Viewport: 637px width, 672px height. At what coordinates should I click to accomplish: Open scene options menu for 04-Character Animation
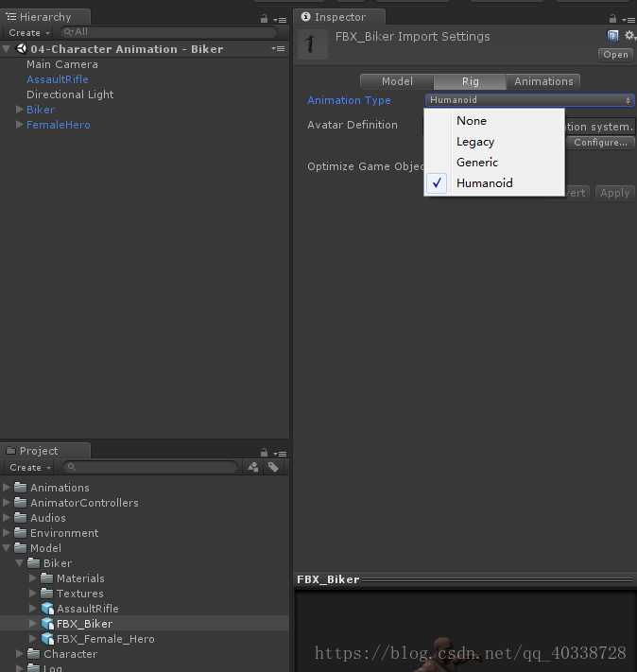coord(278,49)
